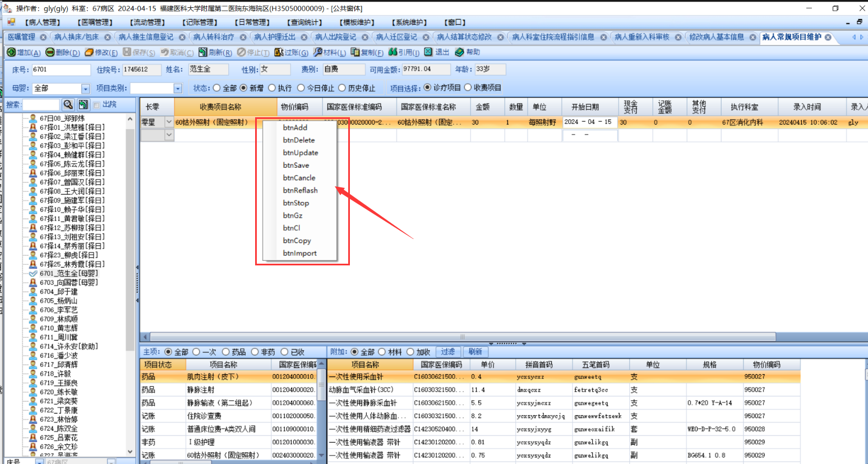This screenshot has width=868, height=464.
Task: Open the 项目类别 dropdown
Action: [178, 89]
